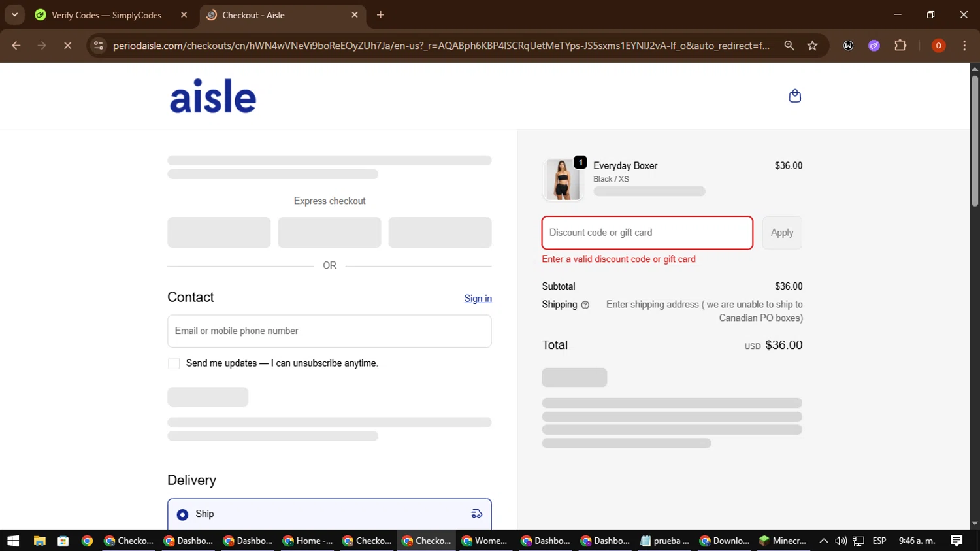
Task: Open the prueba notepad taskbar item
Action: [x=665, y=541]
